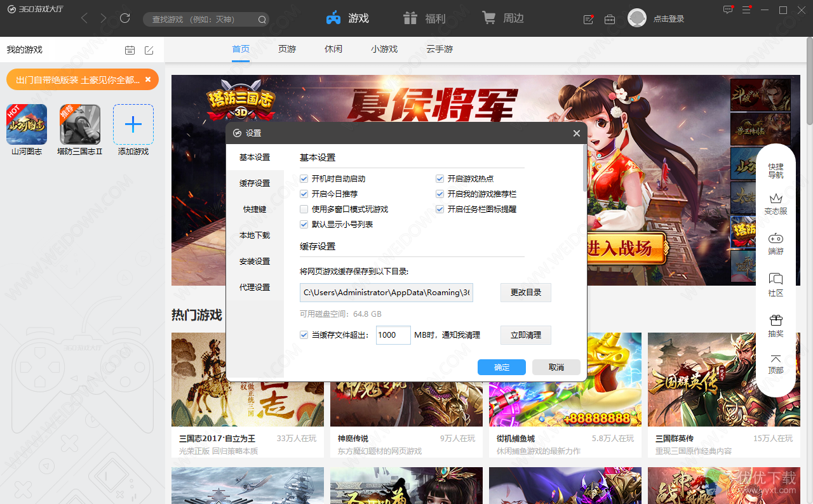Toggle 开机时自动启动 checkbox
The image size is (813, 504).
tap(304, 179)
